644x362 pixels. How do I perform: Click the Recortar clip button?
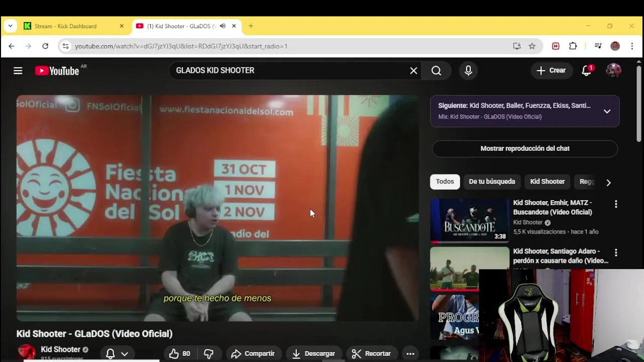371,354
